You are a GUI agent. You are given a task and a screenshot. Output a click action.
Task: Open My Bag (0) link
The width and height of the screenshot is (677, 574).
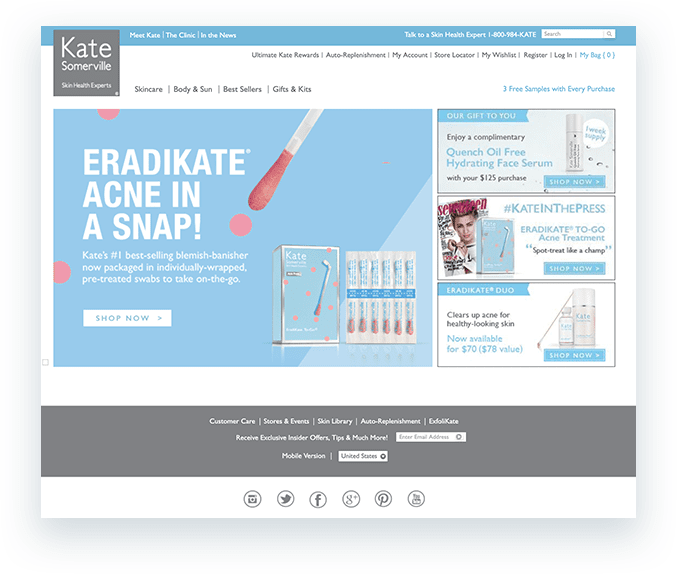(x=597, y=55)
